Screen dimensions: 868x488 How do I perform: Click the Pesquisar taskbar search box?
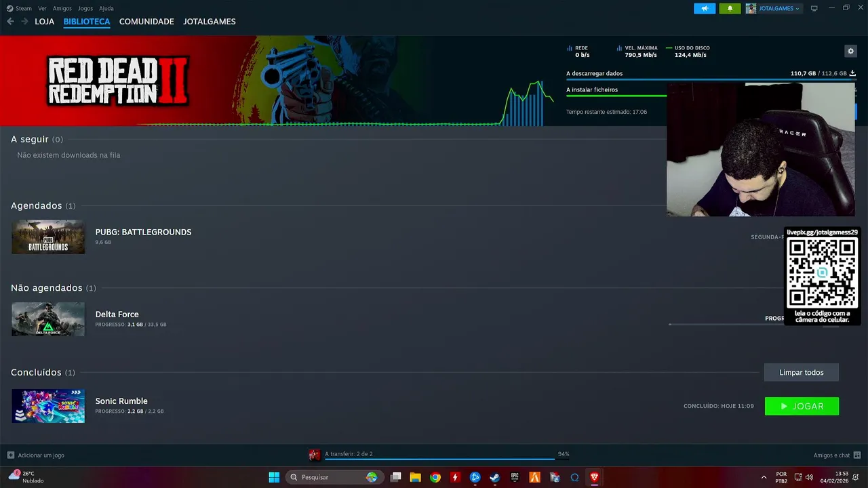click(334, 477)
